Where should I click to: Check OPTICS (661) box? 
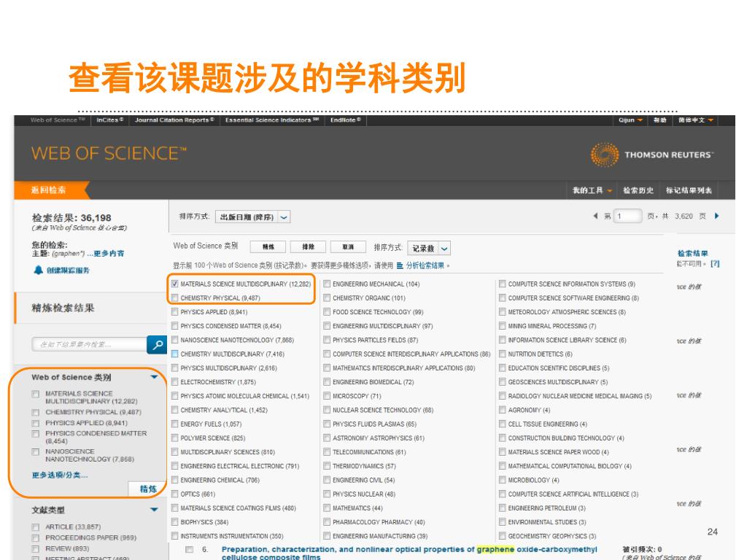pyautogui.click(x=174, y=494)
